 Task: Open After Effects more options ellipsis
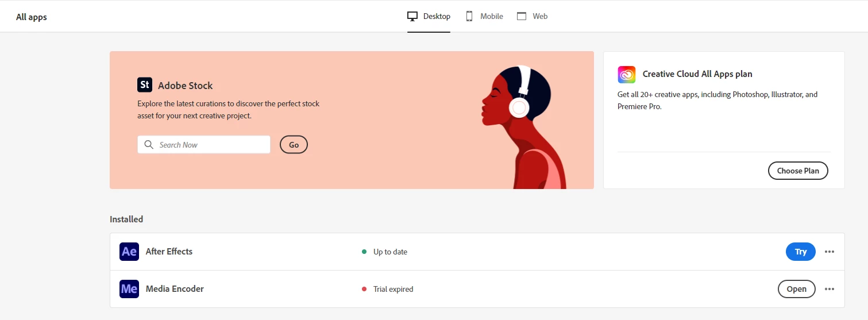[x=830, y=252]
